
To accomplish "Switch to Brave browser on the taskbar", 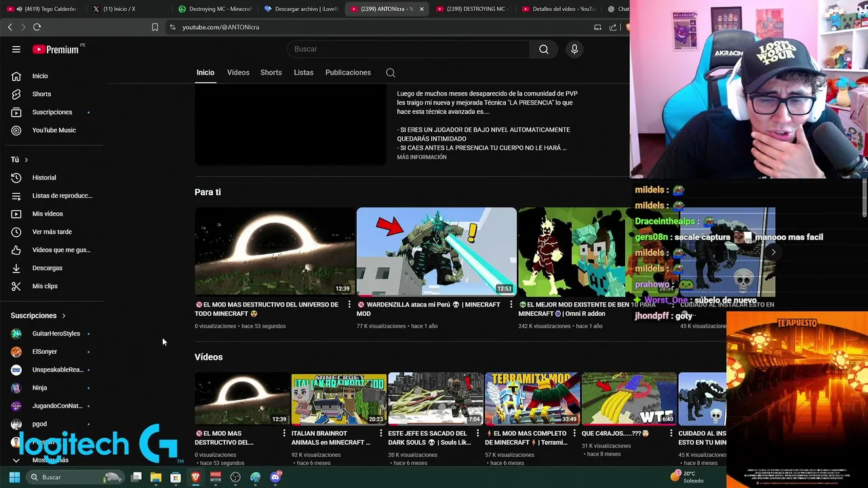I will click(x=195, y=477).
